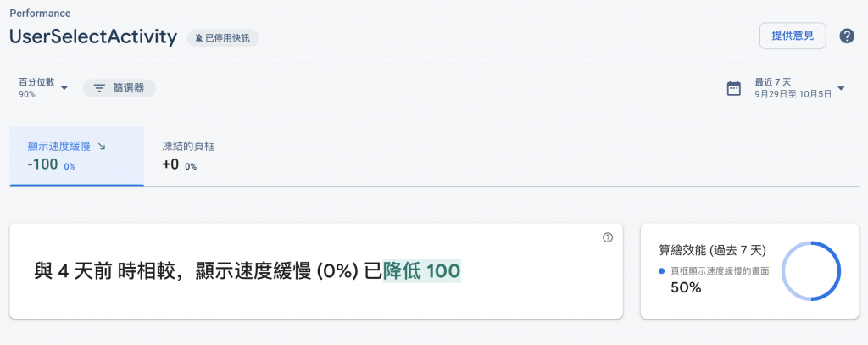Image resolution: width=868 pixels, height=345 pixels.
Task: Toggle the 已停用快訊 alerts chip
Action: click(223, 38)
